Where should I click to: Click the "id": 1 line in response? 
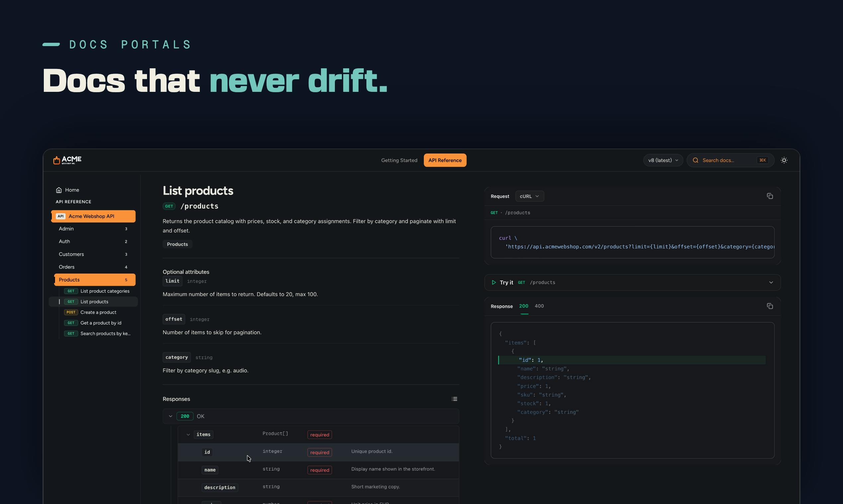(x=632, y=360)
